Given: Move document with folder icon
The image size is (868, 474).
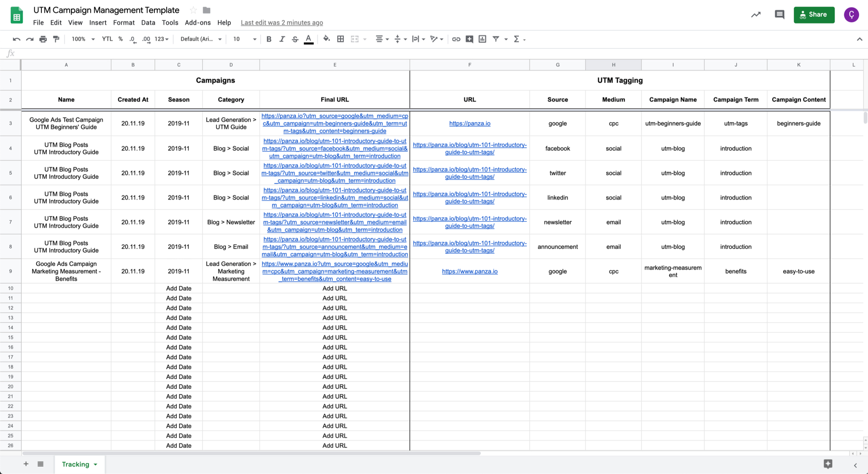Looking at the screenshot, I should click(207, 10).
